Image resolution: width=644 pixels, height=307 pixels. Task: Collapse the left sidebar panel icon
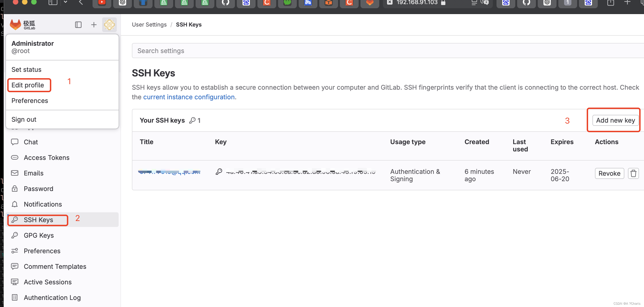click(78, 24)
